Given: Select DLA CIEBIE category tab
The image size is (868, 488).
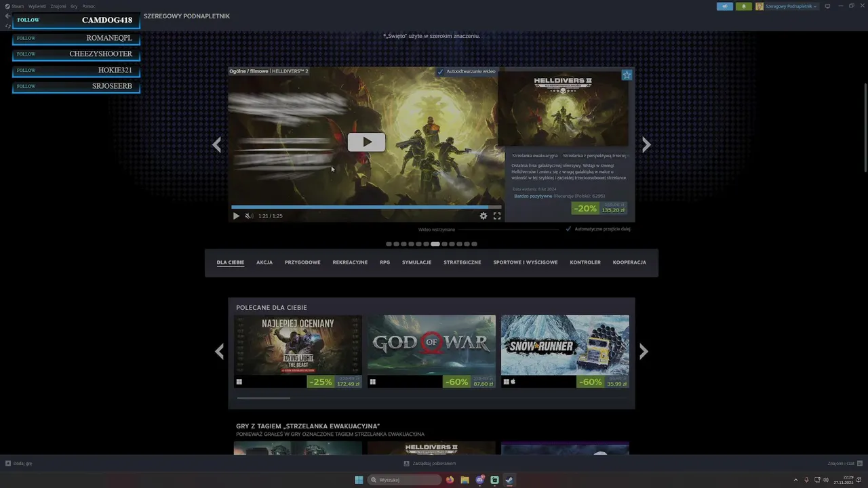Looking at the screenshot, I should [231, 262].
